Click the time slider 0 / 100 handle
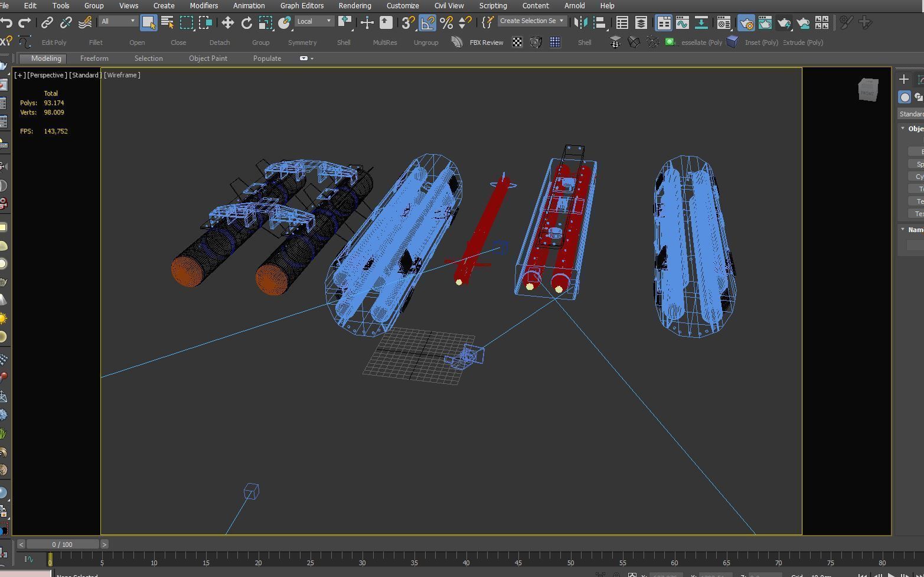The width and height of the screenshot is (924, 577). tap(62, 545)
